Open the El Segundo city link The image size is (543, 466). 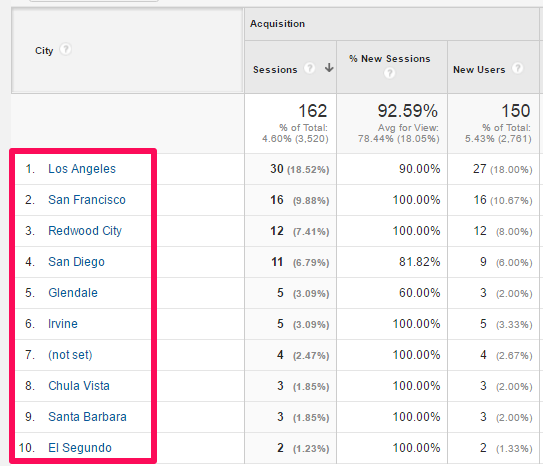tap(80, 448)
